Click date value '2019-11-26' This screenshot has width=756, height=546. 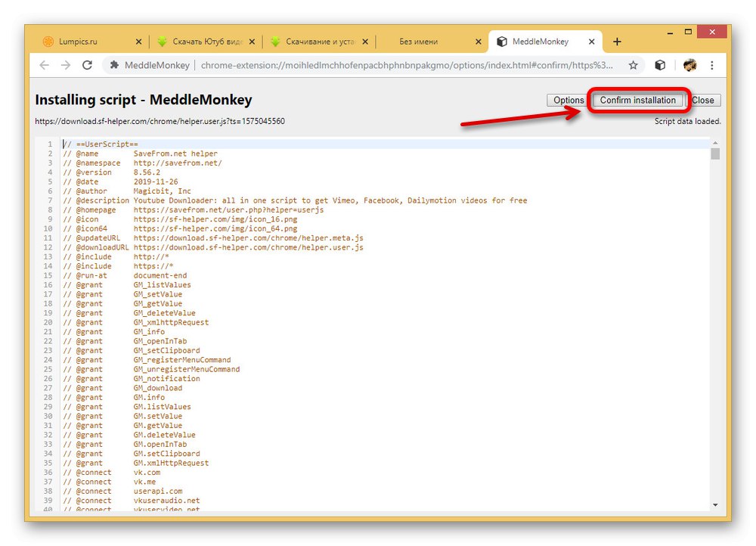[x=156, y=181]
